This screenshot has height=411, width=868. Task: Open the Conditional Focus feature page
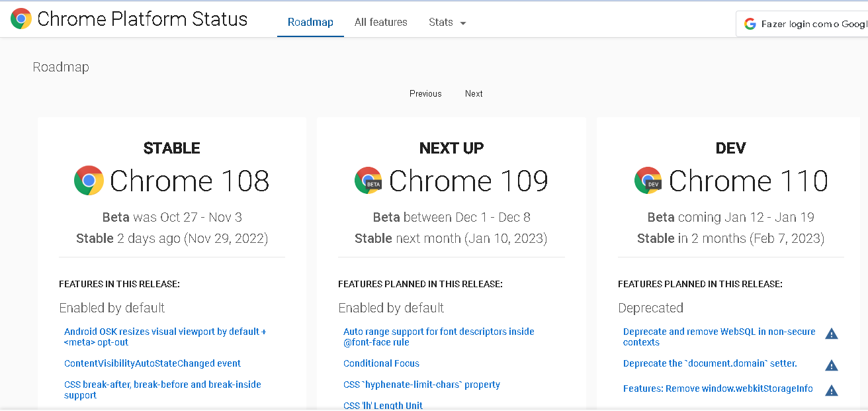381,363
